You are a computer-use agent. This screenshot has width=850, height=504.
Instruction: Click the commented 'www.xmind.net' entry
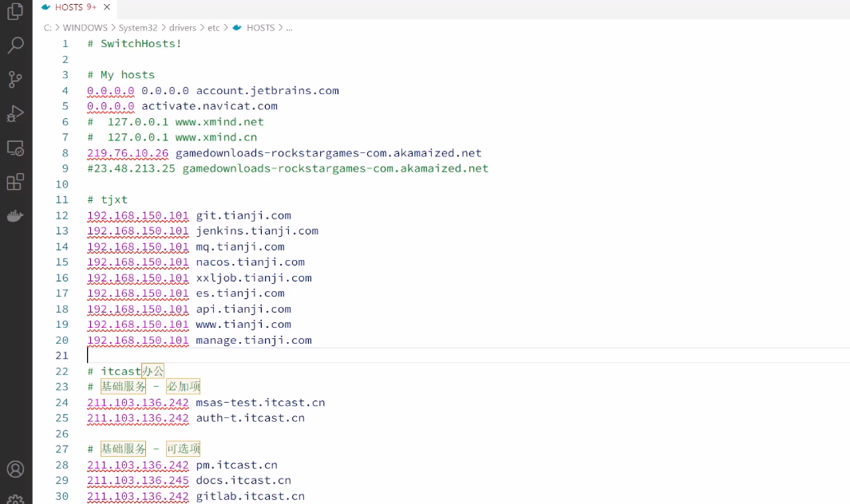219,122
